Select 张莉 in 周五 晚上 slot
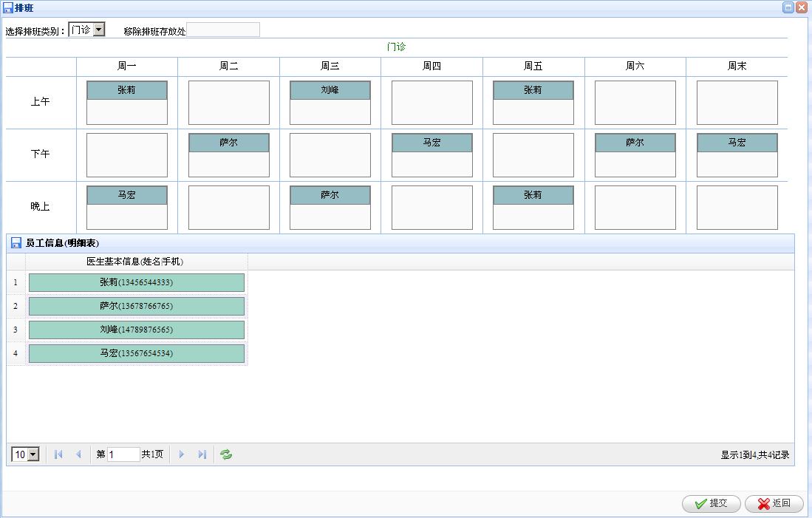The image size is (812, 518). pos(533,195)
